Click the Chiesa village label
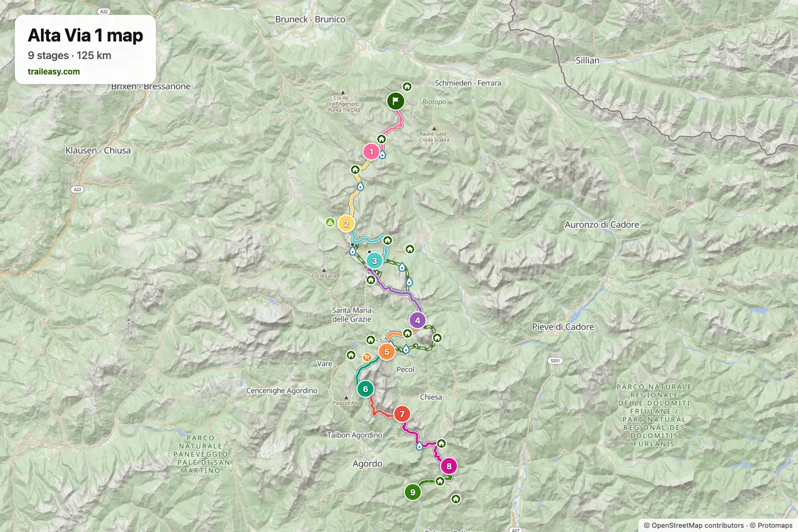This screenshot has width=798, height=532. pyautogui.click(x=431, y=397)
